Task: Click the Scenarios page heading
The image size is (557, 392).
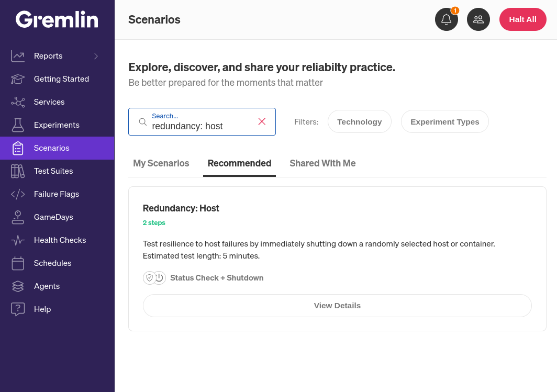Action: point(154,19)
